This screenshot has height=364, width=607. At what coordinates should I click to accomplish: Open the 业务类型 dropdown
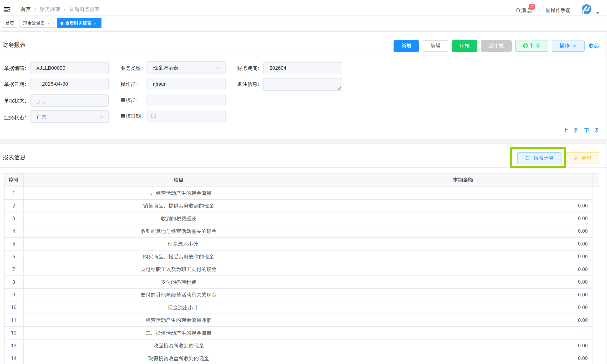[186, 68]
